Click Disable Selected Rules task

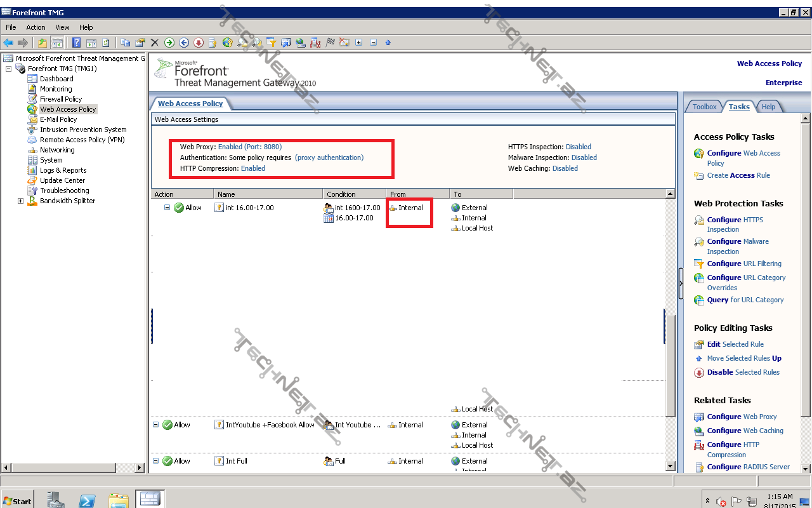743,372
